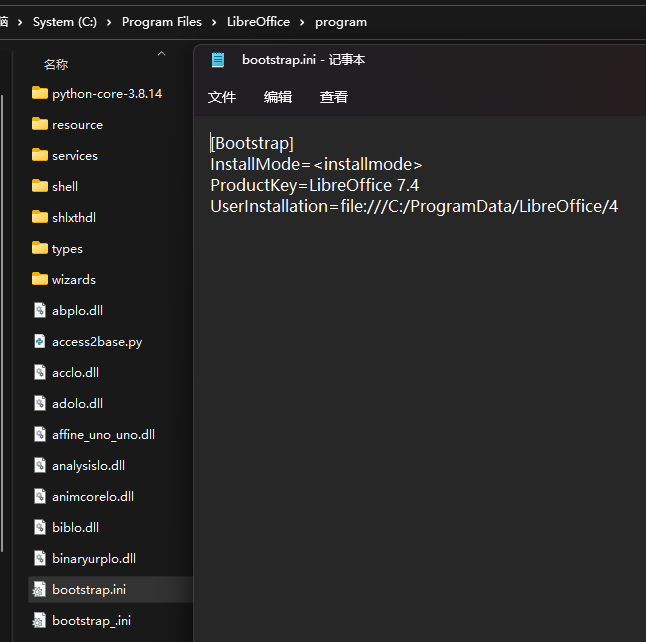Click the UserInstallation line in Notepad
Image resolution: width=646 pixels, height=642 pixels.
[414, 206]
